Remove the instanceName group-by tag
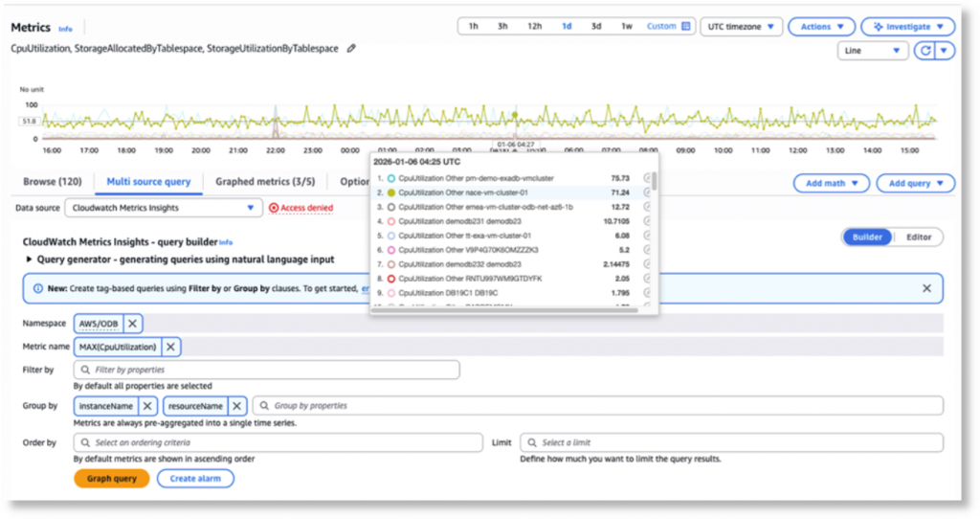 tap(147, 406)
